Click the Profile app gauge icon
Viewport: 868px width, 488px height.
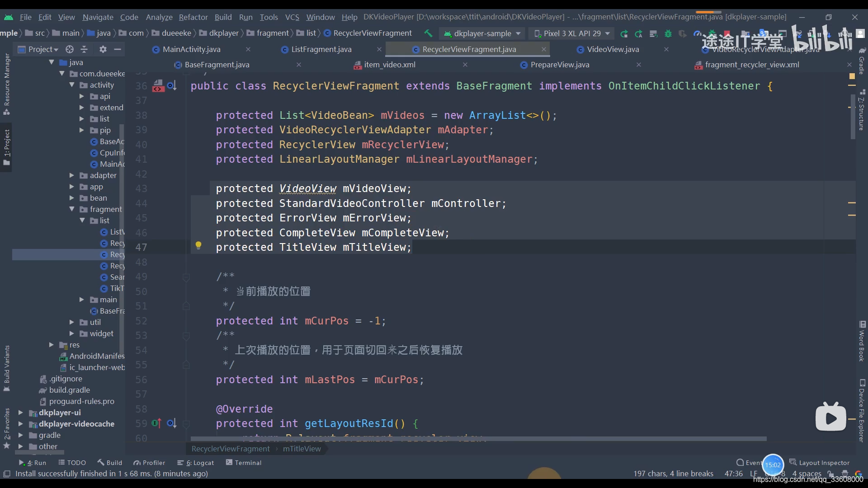697,33
